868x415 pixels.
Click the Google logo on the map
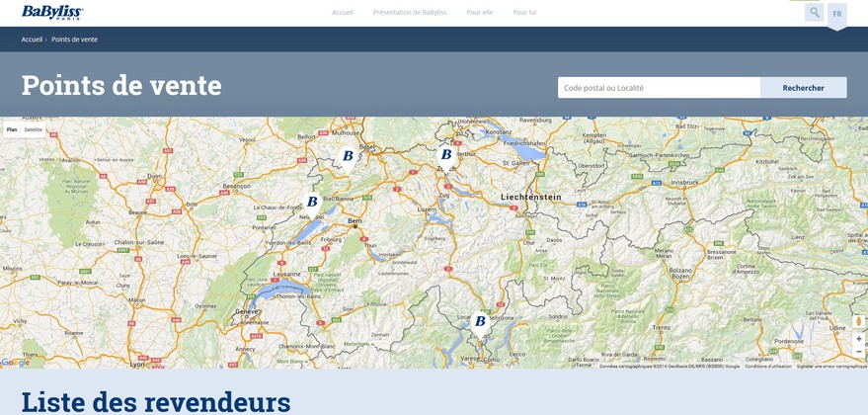pos(16,363)
